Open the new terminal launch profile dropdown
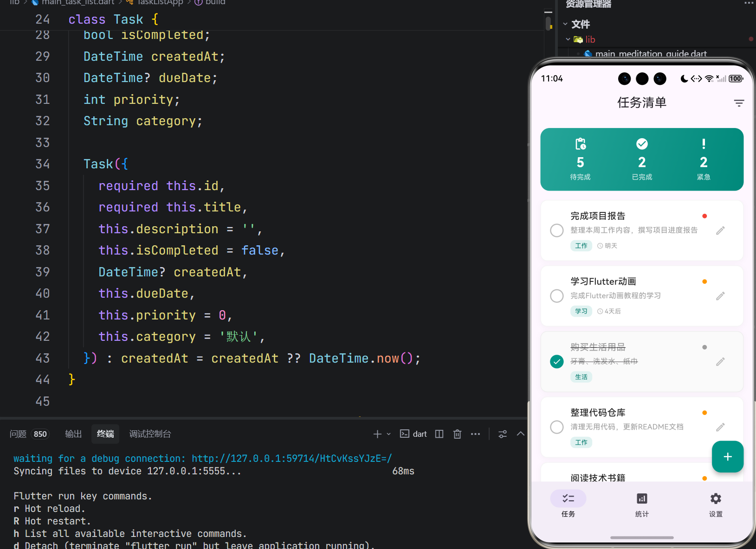Screen dimensions: 756x549 [388, 434]
